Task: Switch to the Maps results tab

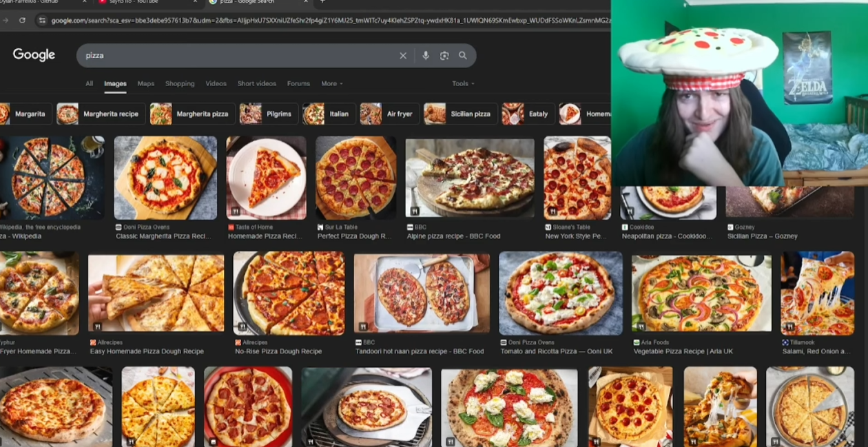Action: point(145,83)
